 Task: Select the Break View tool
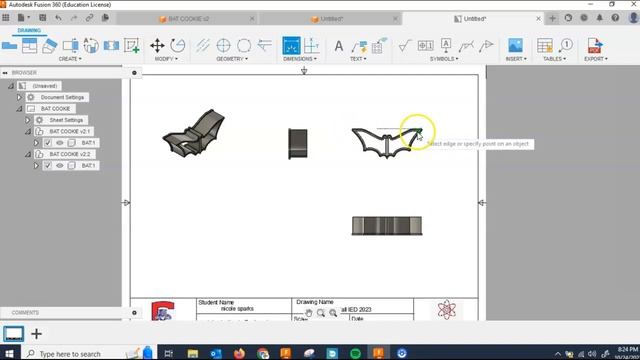tap(111, 46)
